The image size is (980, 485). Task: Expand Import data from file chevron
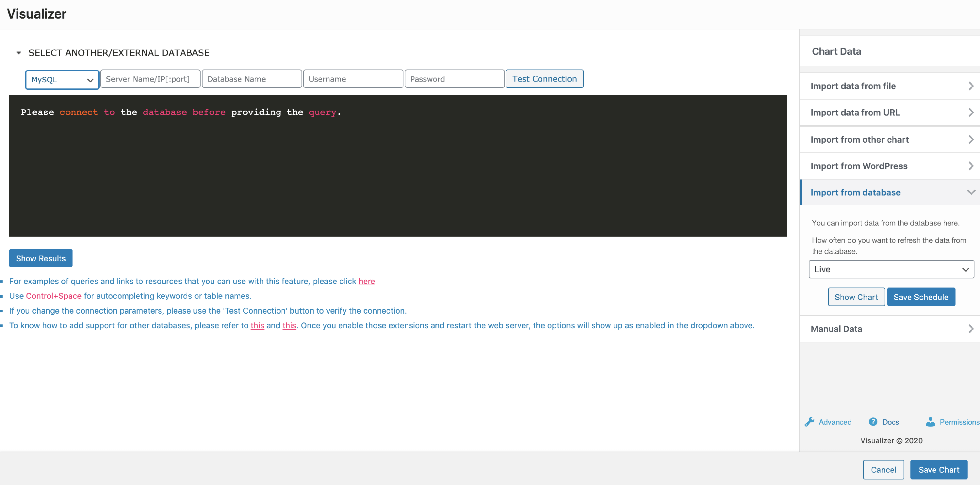(x=971, y=86)
